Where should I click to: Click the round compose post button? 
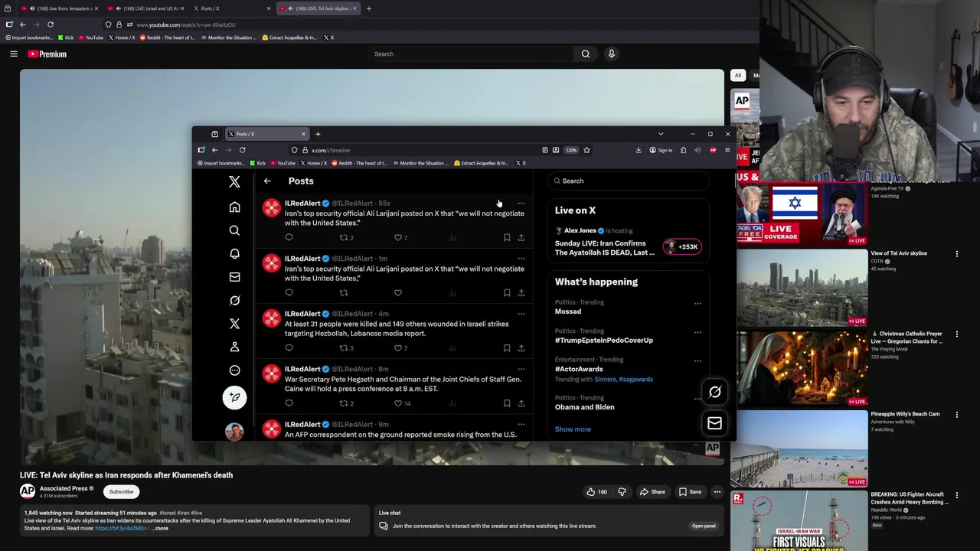234,397
